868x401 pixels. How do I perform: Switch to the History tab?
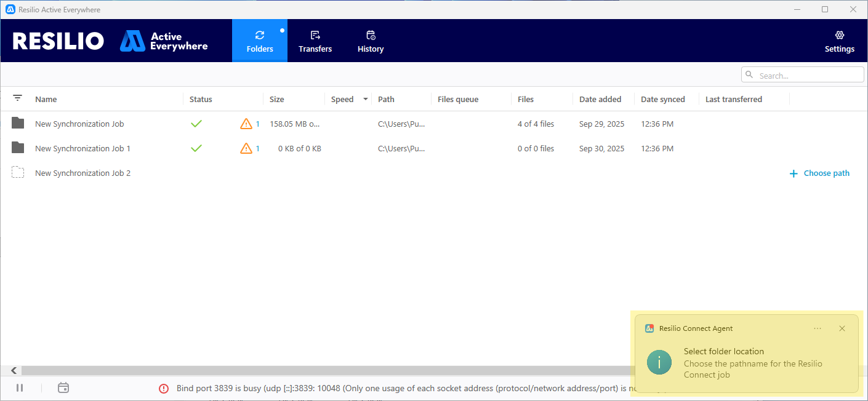(371, 41)
